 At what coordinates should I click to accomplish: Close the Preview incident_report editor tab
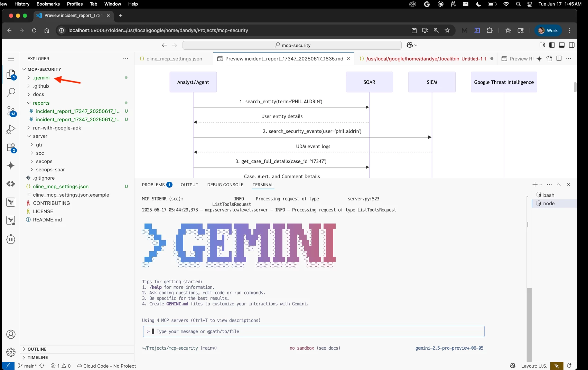tap(349, 59)
